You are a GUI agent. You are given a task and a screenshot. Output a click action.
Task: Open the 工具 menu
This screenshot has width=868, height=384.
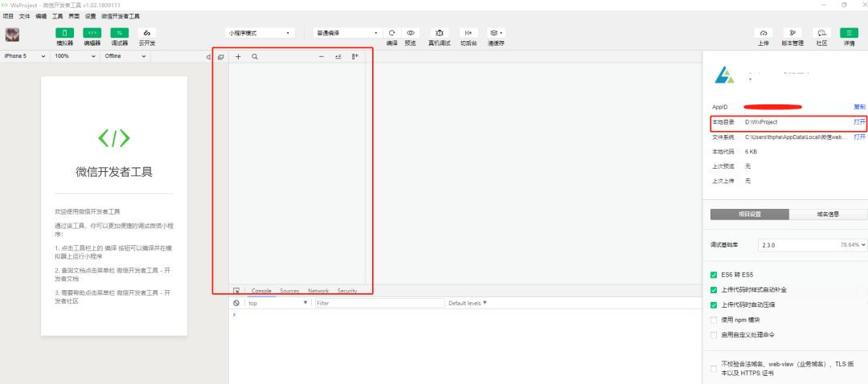pos(58,17)
